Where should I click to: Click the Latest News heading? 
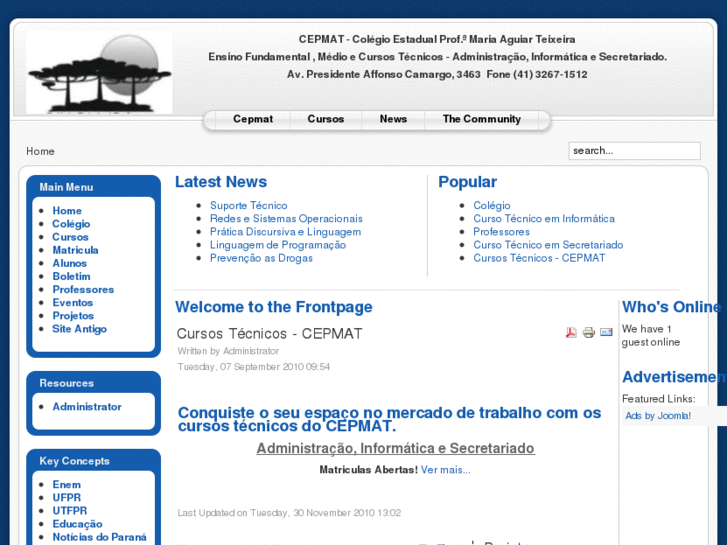(x=221, y=182)
